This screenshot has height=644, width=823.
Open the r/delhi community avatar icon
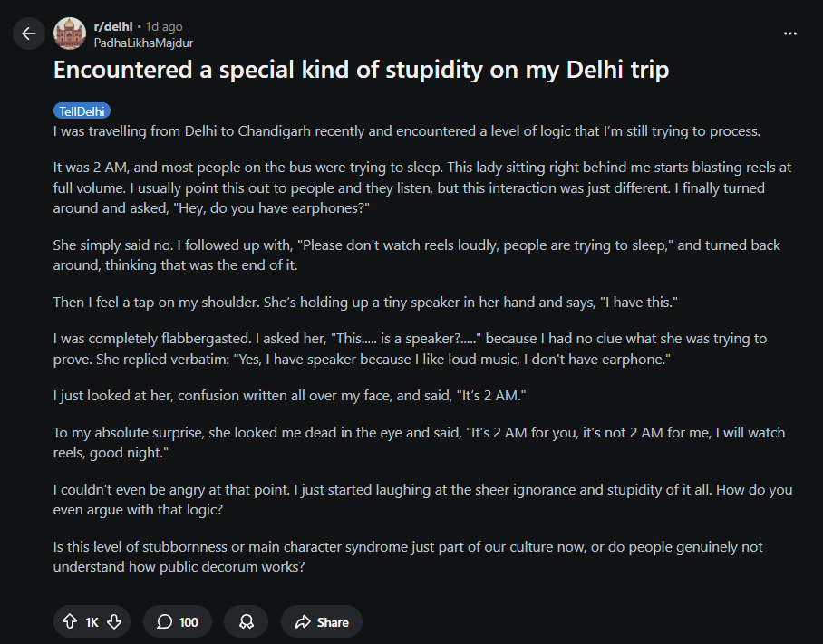(70, 34)
